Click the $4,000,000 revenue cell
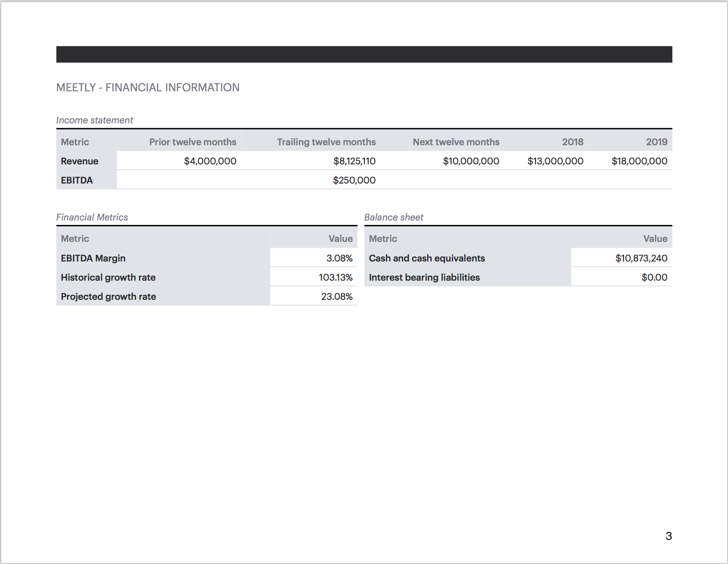The height and width of the screenshot is (564, 728). click(x=210, y=161)
